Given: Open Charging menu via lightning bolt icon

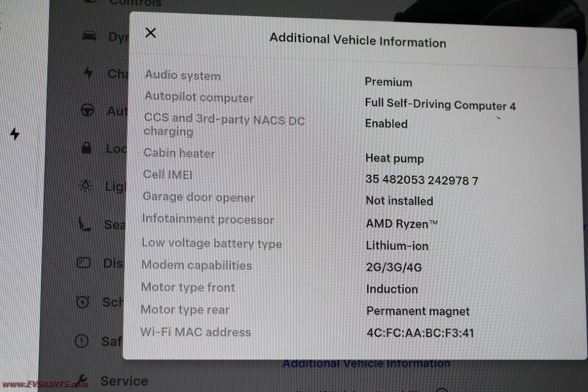Looking at the screenshot, I should point(88,72).
